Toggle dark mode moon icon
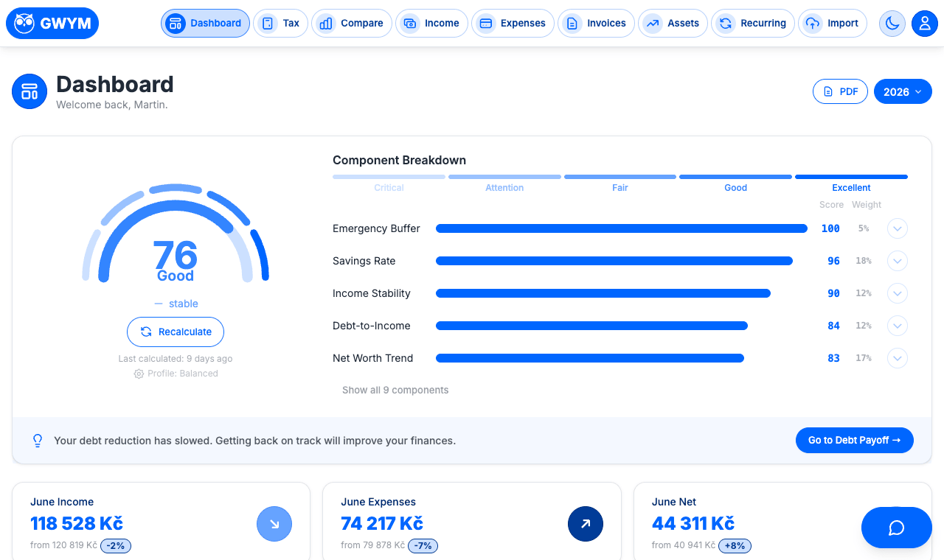 [x=892, y=24]
